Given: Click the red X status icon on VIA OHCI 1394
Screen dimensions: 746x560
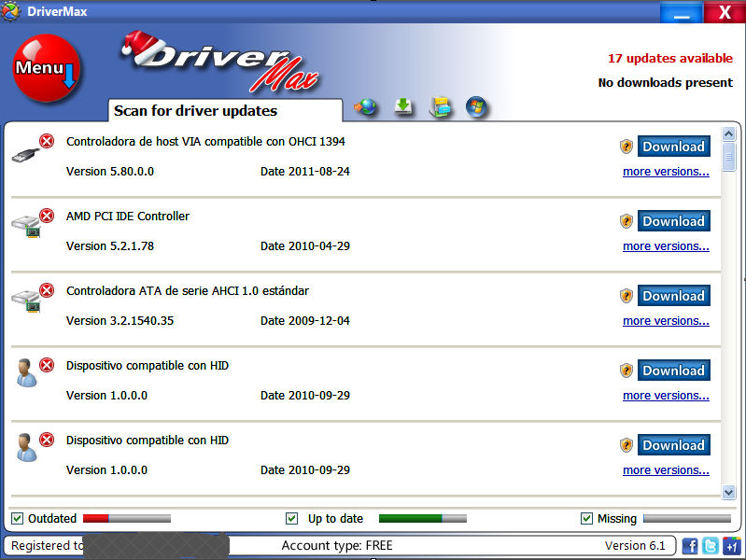Looking at the screenshot, I should pyautogui.click(x=47, y=141).
